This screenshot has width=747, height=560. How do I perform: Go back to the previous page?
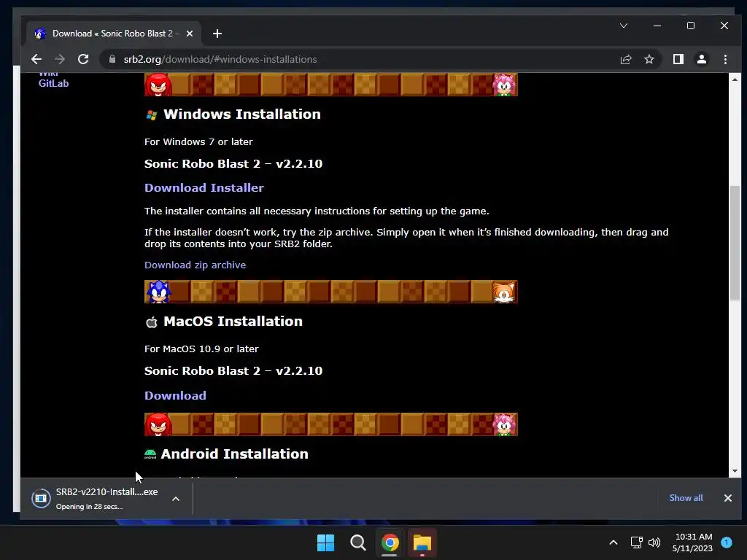click(36, 59)
